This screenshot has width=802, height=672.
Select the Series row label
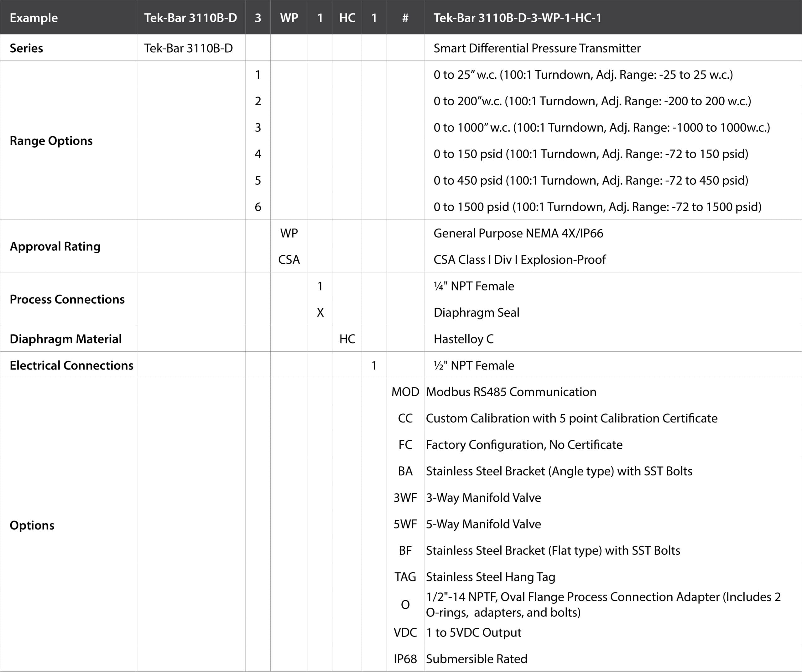point(26,48)
